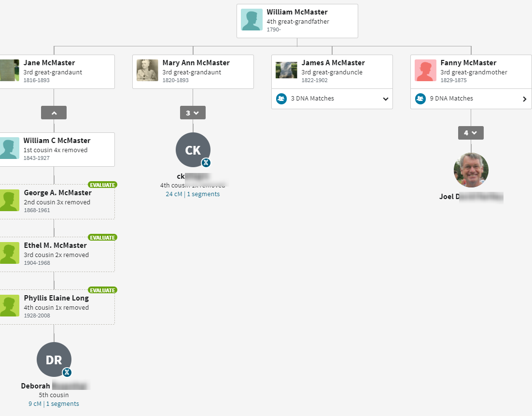
Task: Click Mary Ann McMaster's portrait photo
Action: pyautogui.click(x=147, y=71)
